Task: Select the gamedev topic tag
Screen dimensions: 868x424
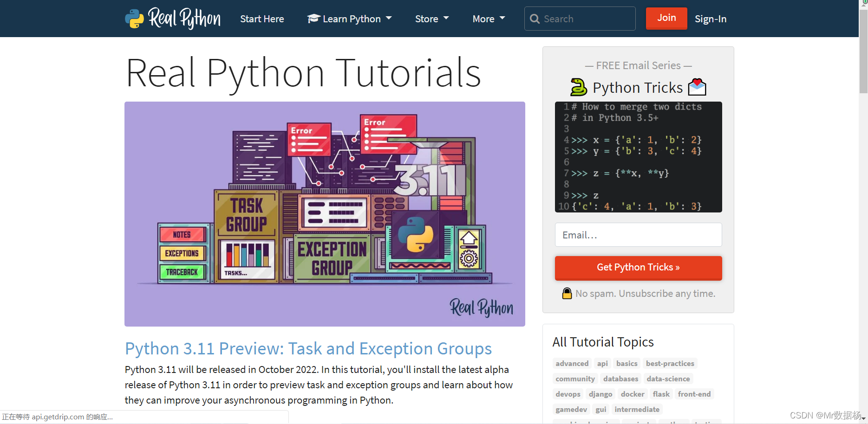Action: [571, 410]
